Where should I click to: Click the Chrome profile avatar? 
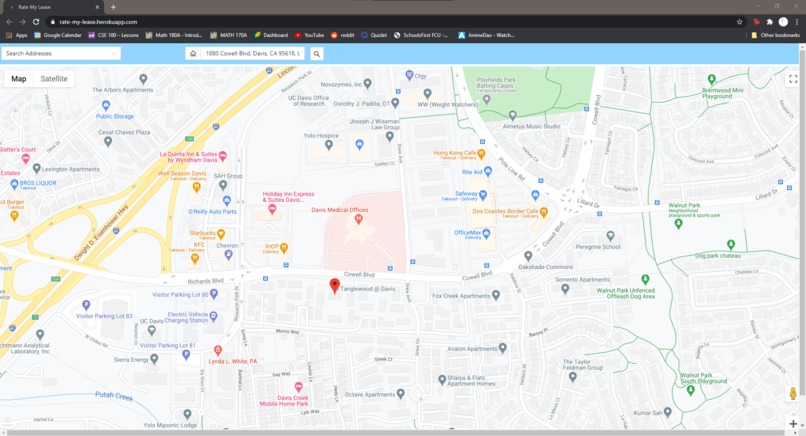tap(783, 22)
